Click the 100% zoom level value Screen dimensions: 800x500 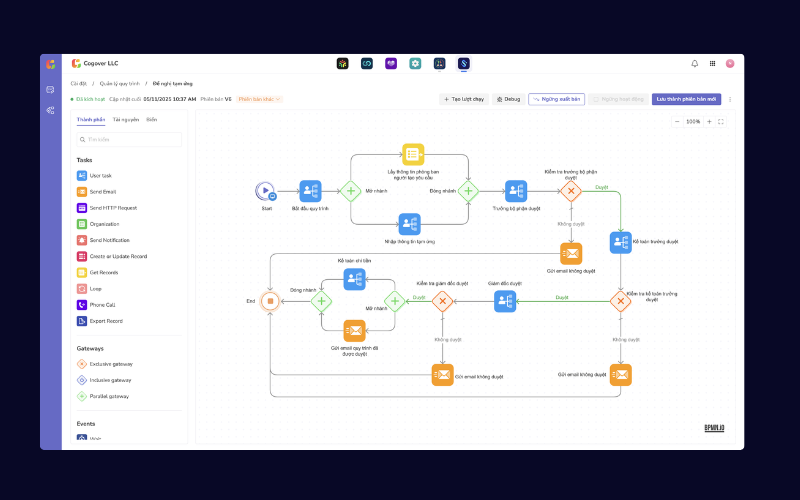[x=693, y=122]
